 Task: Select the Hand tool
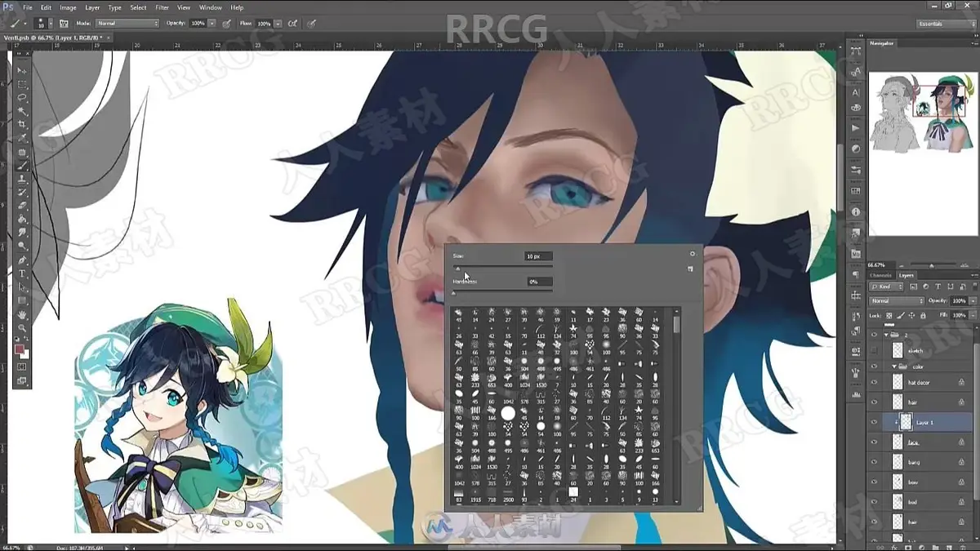tap(22, 314)
